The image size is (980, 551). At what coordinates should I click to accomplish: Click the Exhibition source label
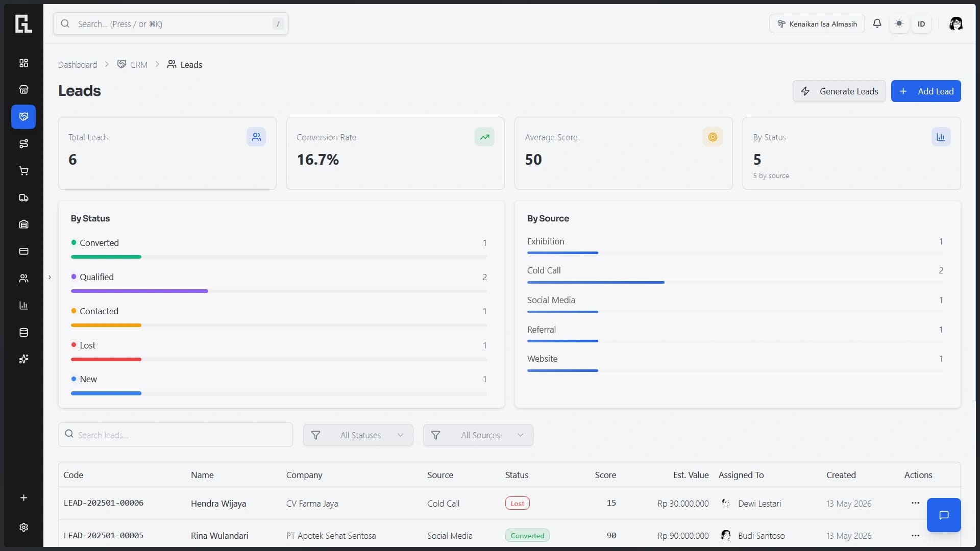click(546, 241)
